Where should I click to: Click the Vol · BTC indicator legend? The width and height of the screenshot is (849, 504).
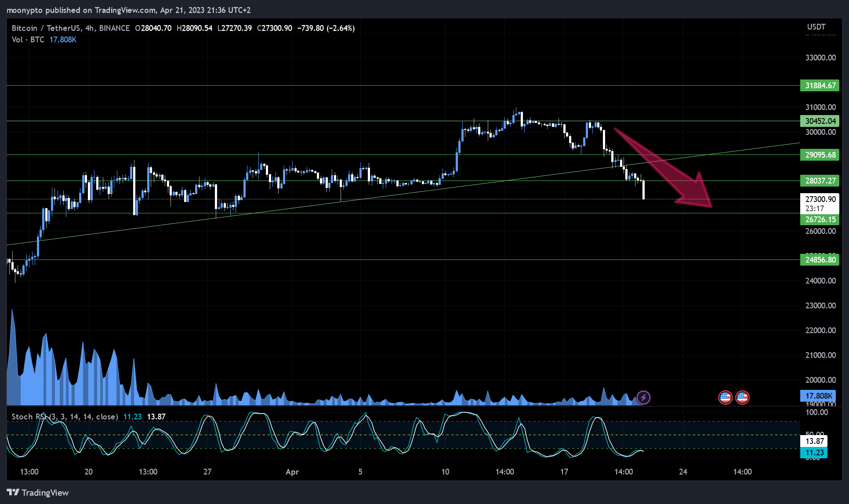point(28,40)
